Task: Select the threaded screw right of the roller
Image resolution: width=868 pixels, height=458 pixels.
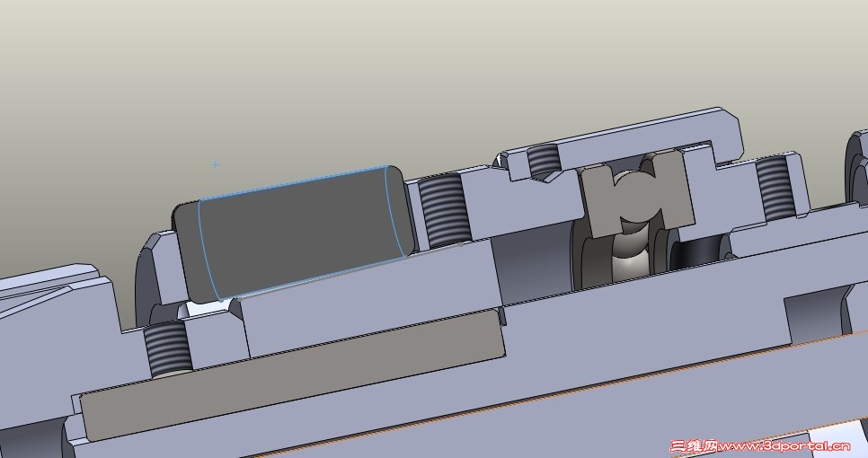Action: 443,210
